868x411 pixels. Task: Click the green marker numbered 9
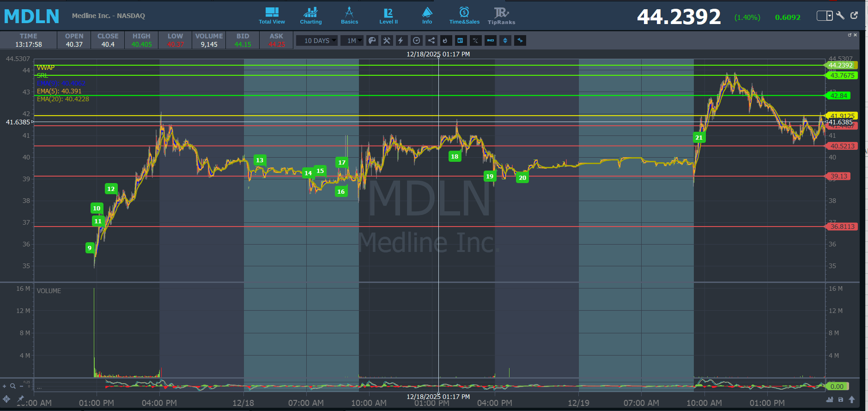point(90,248)
